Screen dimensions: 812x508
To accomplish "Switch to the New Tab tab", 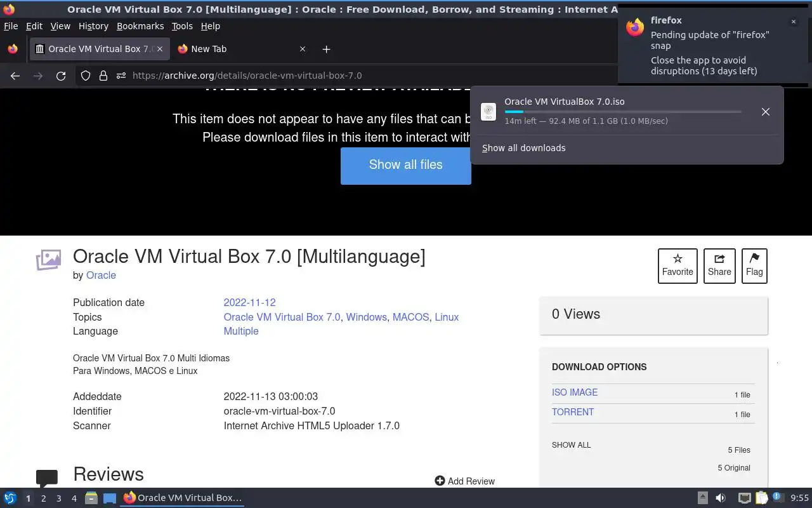I will (x=242, y=49).
